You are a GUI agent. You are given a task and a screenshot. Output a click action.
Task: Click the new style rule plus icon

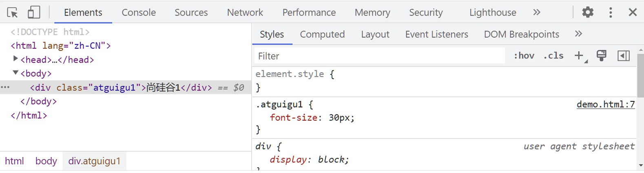(579, 56)
